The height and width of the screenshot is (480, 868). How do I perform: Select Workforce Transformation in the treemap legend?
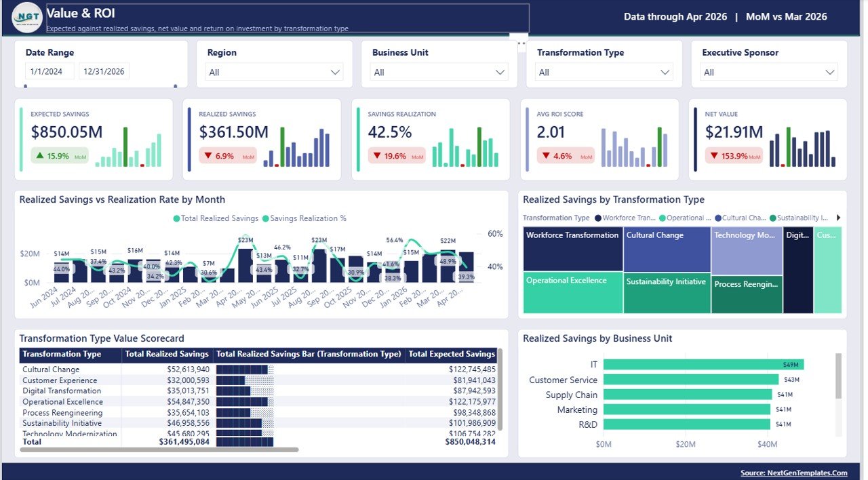click(625, 218)
